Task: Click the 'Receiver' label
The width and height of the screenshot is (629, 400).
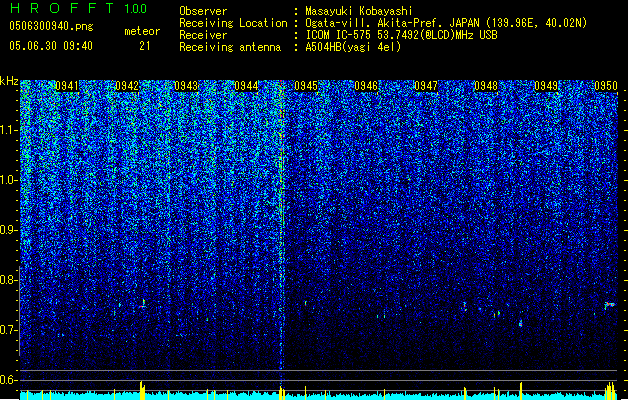Action: pyautogui.click(x=203, y=35)
